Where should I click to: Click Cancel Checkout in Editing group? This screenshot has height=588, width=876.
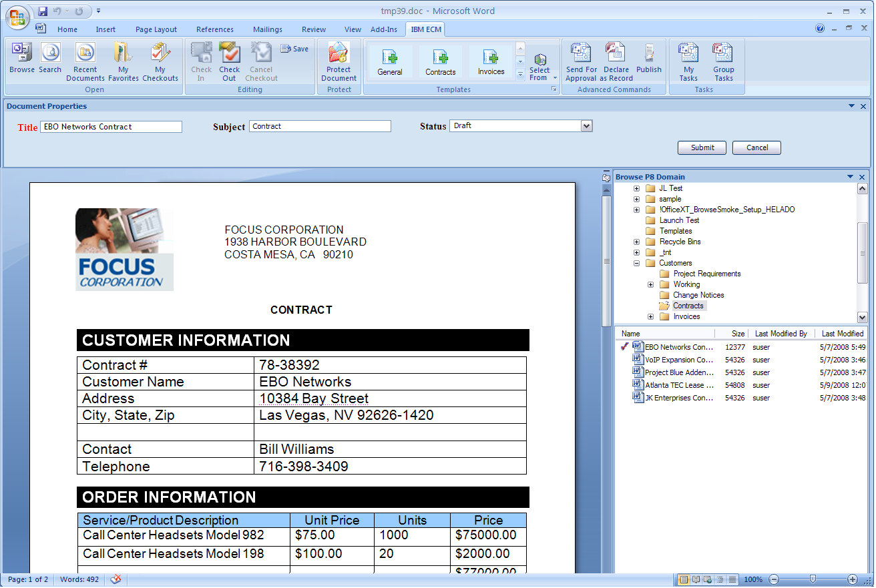[x=261, y=61]
